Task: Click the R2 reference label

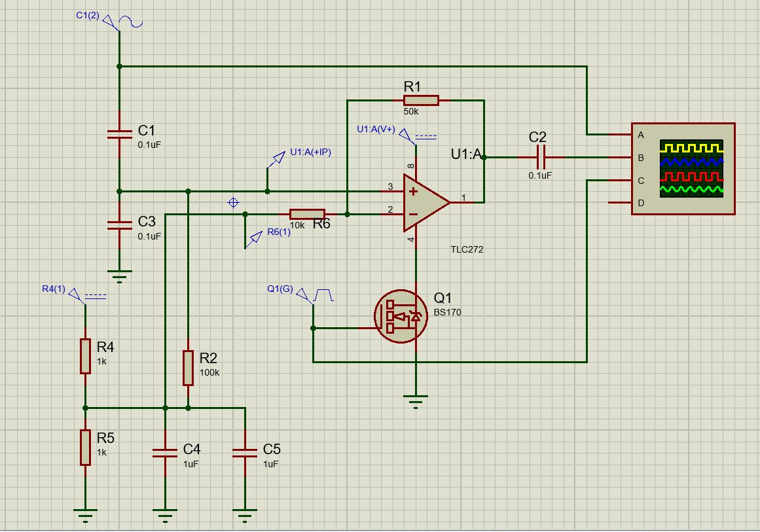Action: pyautogui.click(x=208, y=358)
